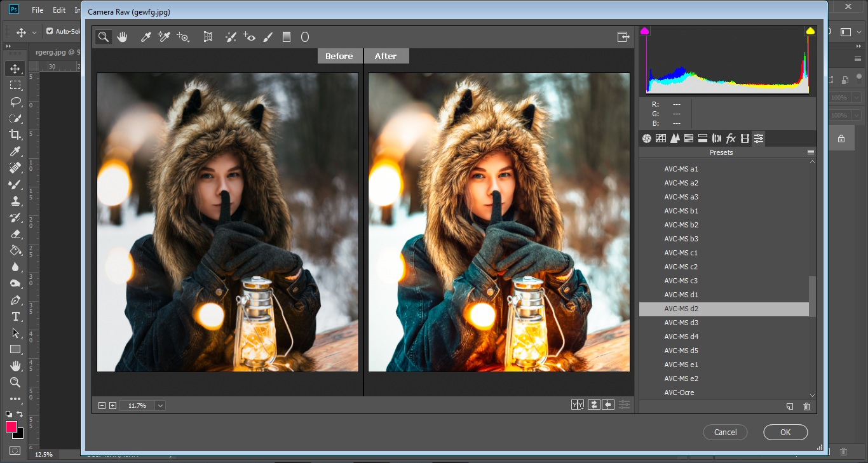Open the Presets panel flyout menu
868x463 pixels.
[x=811, y=152]
